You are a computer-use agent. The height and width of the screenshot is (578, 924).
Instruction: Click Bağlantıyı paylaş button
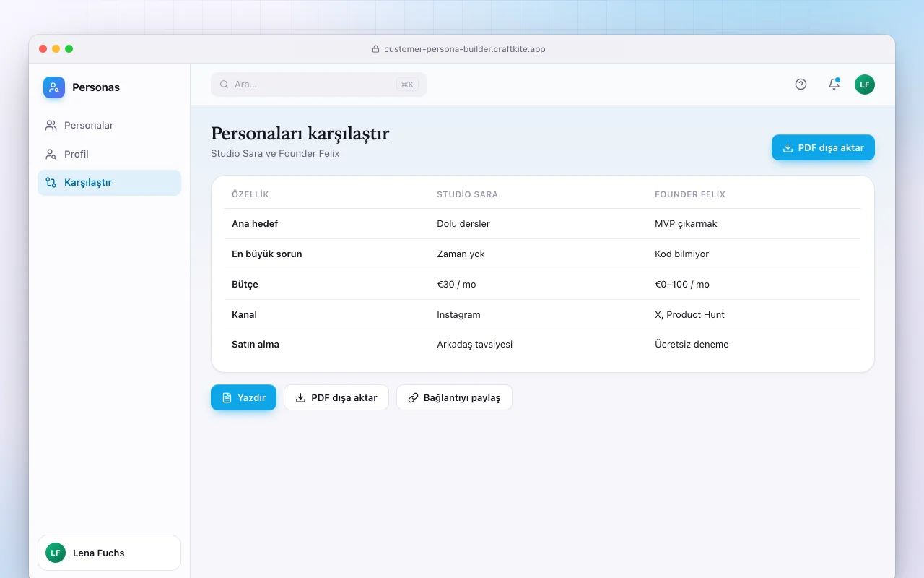454,397
